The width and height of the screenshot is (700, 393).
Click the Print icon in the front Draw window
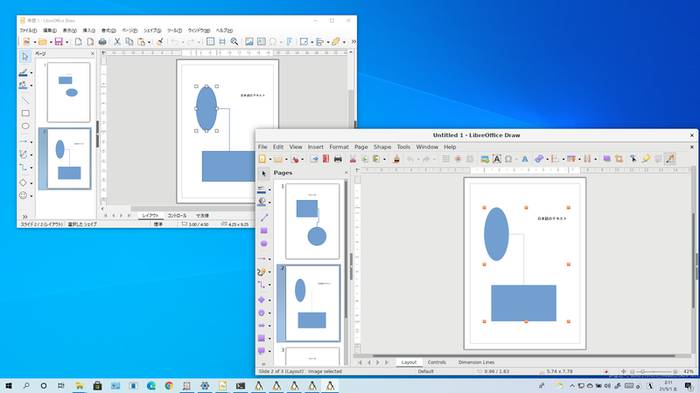[x=338, y=159]
